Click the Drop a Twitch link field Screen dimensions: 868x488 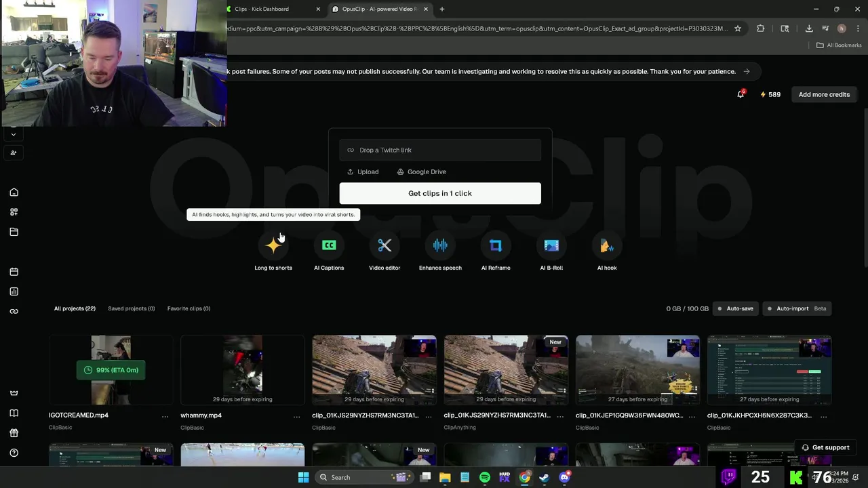tap(440, 150)
